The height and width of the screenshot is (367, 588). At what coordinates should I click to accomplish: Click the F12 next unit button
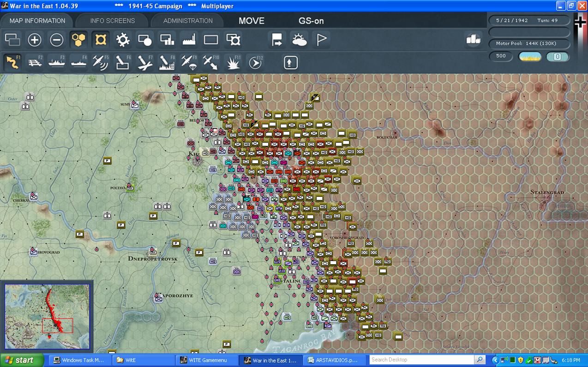point(255,62)
